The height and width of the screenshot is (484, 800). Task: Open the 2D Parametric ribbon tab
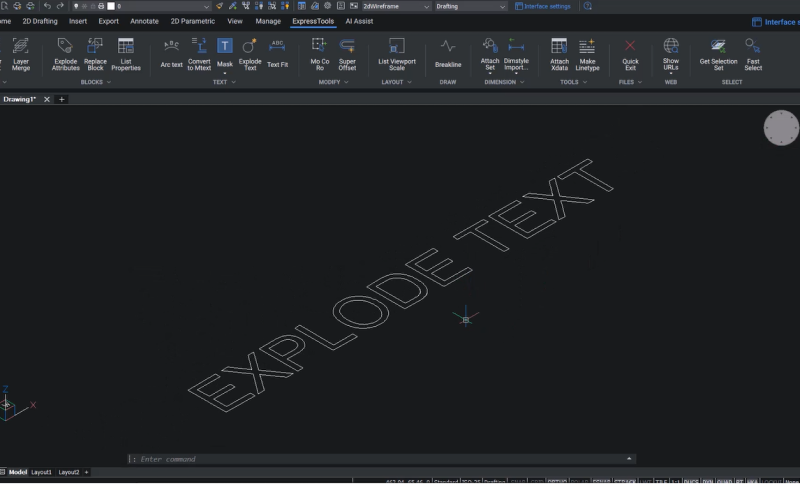(192, 21)
